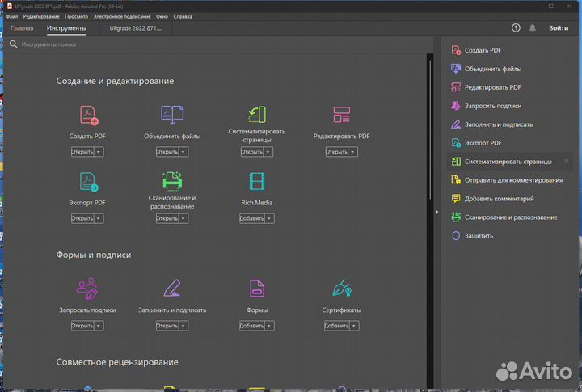This screenshot has height=392, width=582.
Task: Choose Экспорт PDF in the right sidebar
Action: click(476, 143)
